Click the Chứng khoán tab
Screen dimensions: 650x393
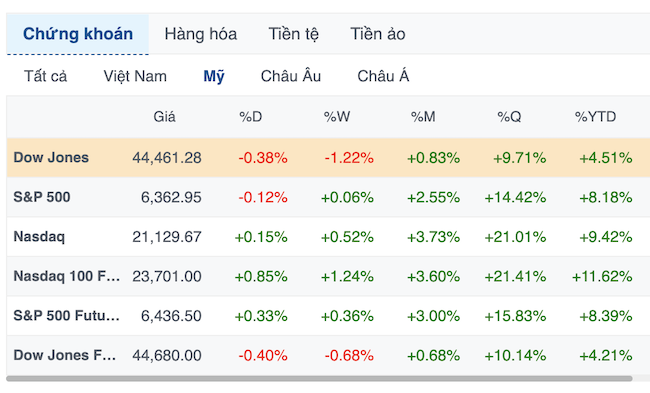tap(78, 34)
